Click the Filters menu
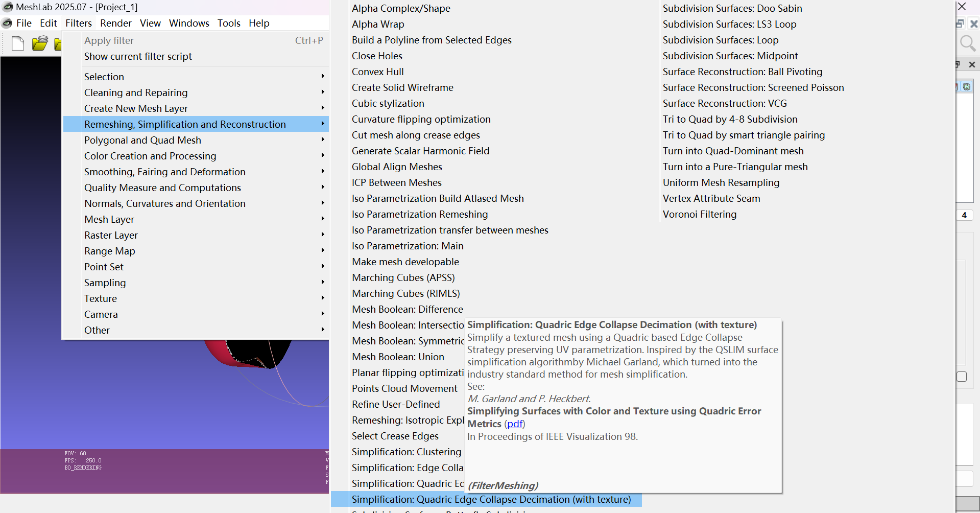Screen dimensions: 980x513 point(79,23)
